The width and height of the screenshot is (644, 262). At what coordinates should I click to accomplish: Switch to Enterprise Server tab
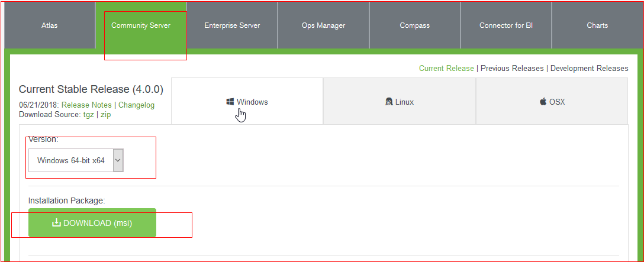coord(232,25)
